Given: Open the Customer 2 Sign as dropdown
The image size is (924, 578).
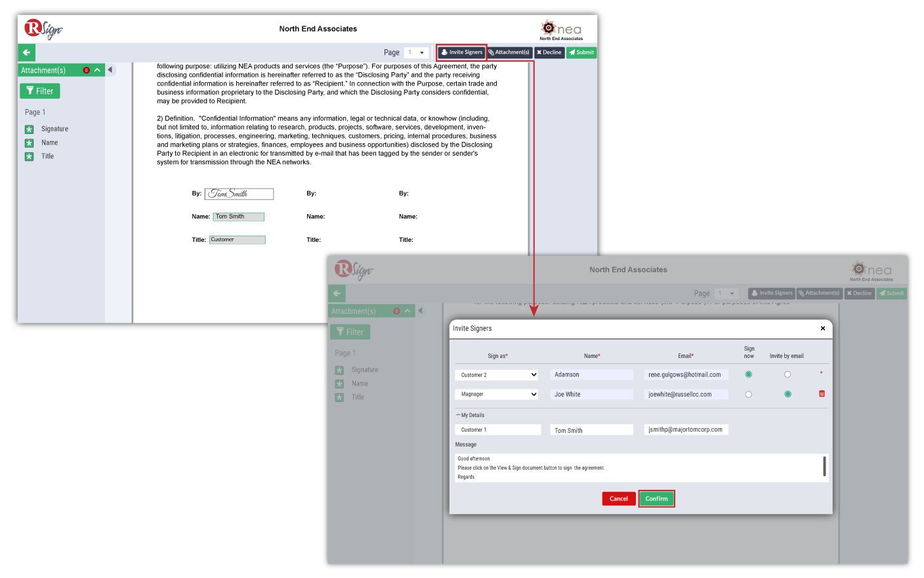Looking at the screenshot, I should [x=497, y=375].
